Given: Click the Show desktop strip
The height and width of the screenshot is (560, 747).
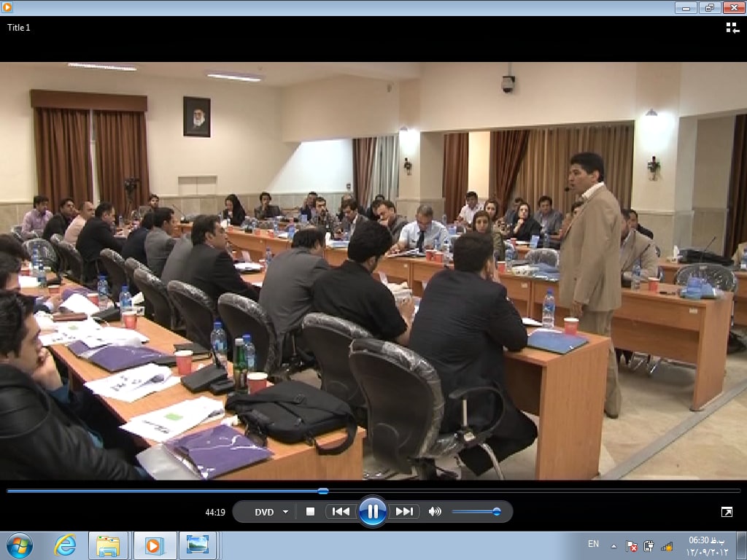Looking at the screenshot, I should 742,545.
